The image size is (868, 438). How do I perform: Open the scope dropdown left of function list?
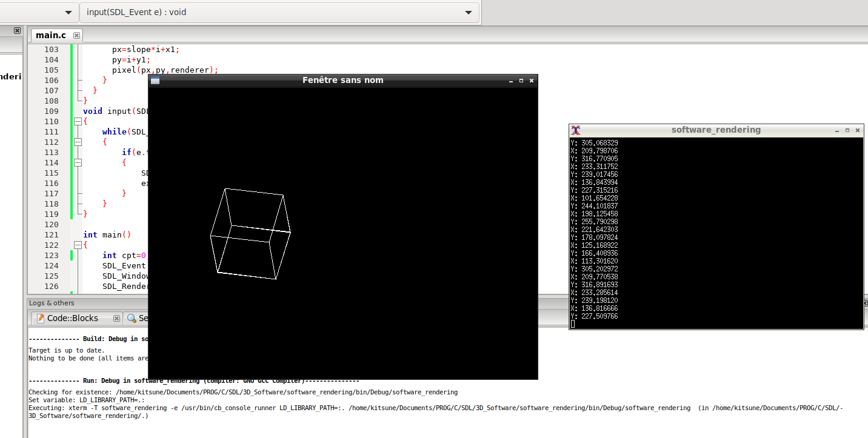click(68, 12)
